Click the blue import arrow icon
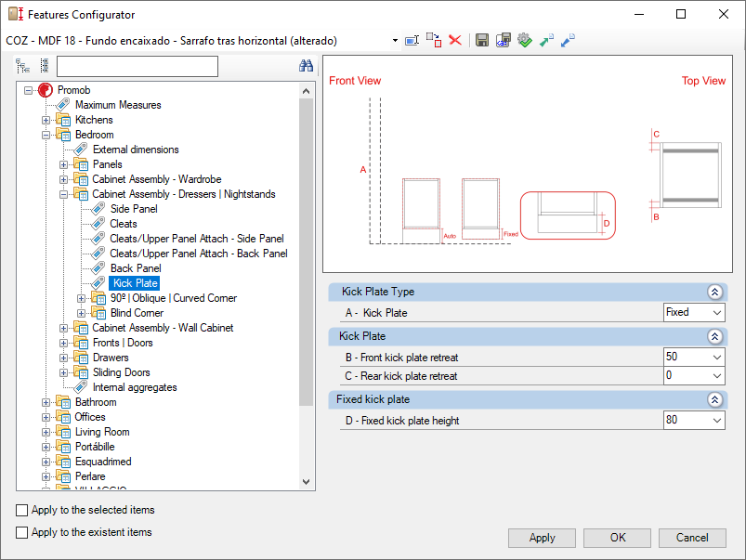The image size is (746, 560). point(568,41)
